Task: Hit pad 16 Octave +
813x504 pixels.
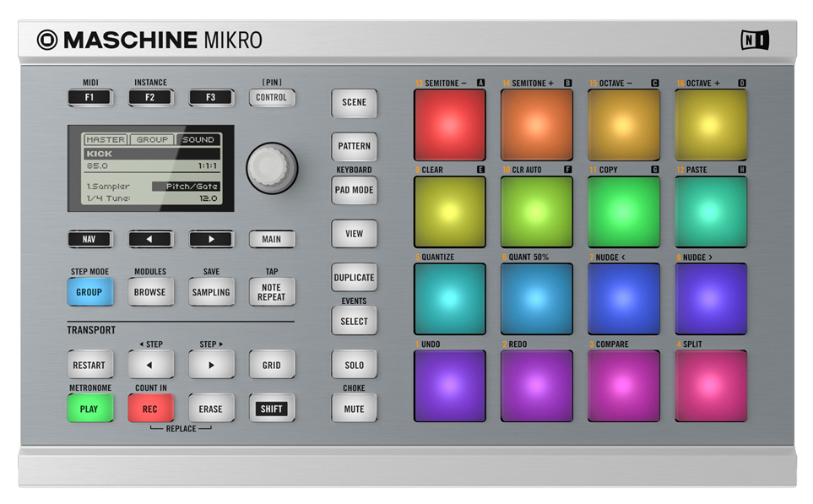Action: click(711, 124)
